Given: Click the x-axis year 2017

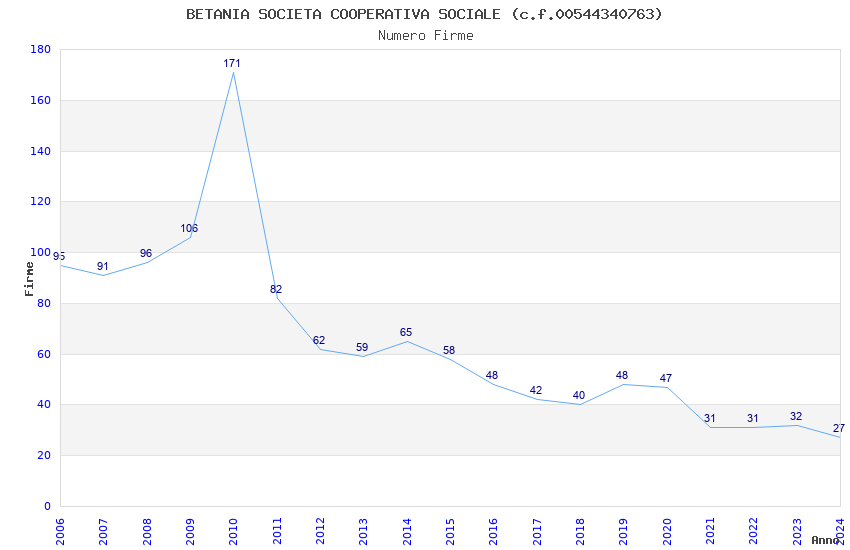Looking at the screenshot, I should 537,532.
